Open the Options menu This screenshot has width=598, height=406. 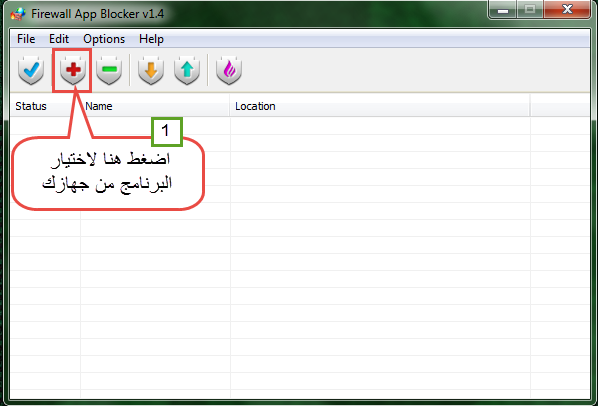[104, 39]
